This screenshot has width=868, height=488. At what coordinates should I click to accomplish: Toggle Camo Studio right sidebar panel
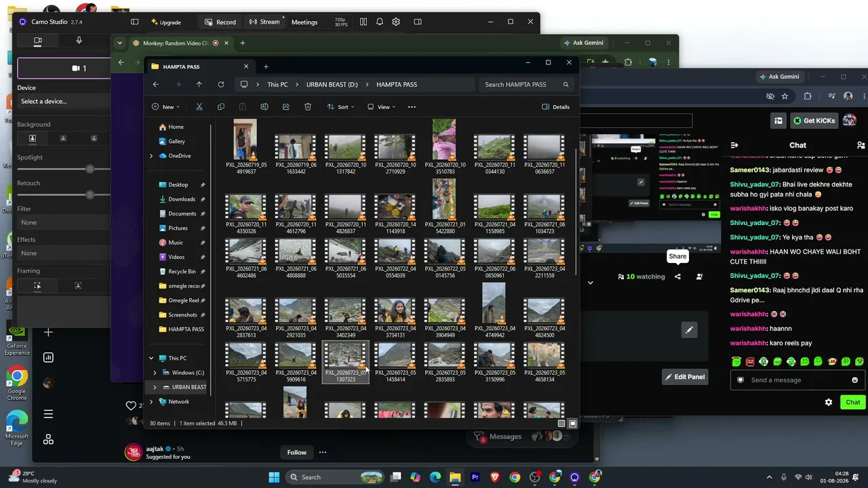coord(418,22)
